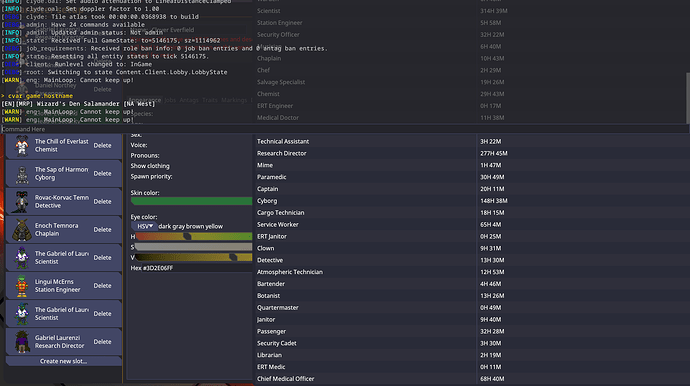Click the Pronouns label
Image resolution: width=690 pixels, height=386 pixels.
pyautogui.click(x=145, y=155)
